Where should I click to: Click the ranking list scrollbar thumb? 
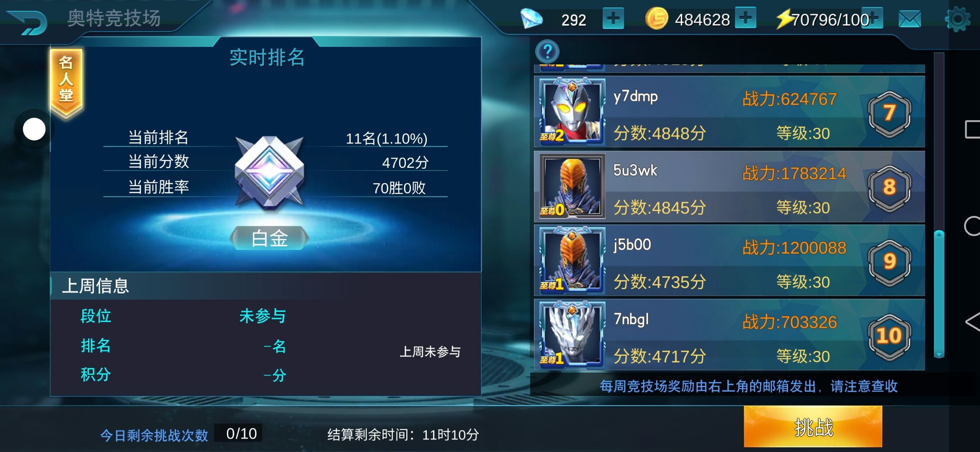[x=939, y=294]
